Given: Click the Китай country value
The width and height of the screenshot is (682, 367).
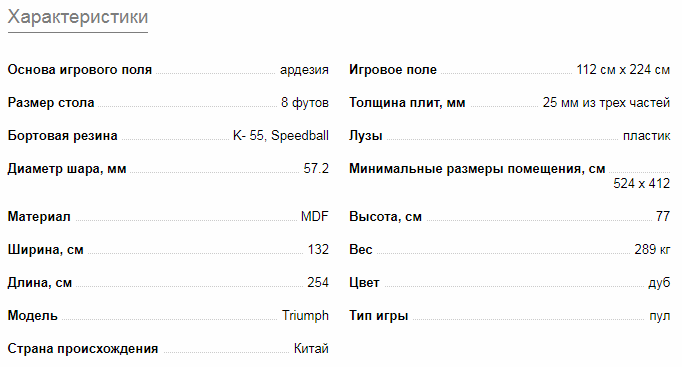Looking at the screenshot, I should 311,349.
